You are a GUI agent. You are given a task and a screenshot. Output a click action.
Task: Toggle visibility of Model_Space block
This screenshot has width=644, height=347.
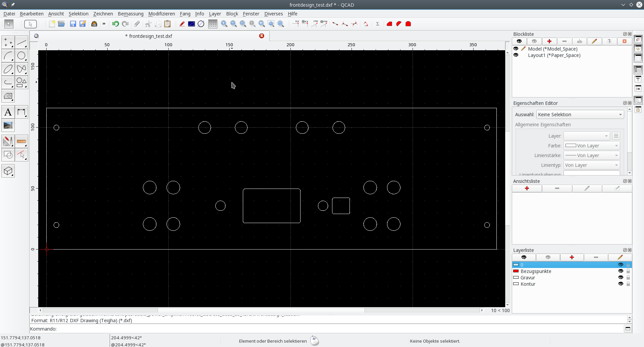point(516,49)
